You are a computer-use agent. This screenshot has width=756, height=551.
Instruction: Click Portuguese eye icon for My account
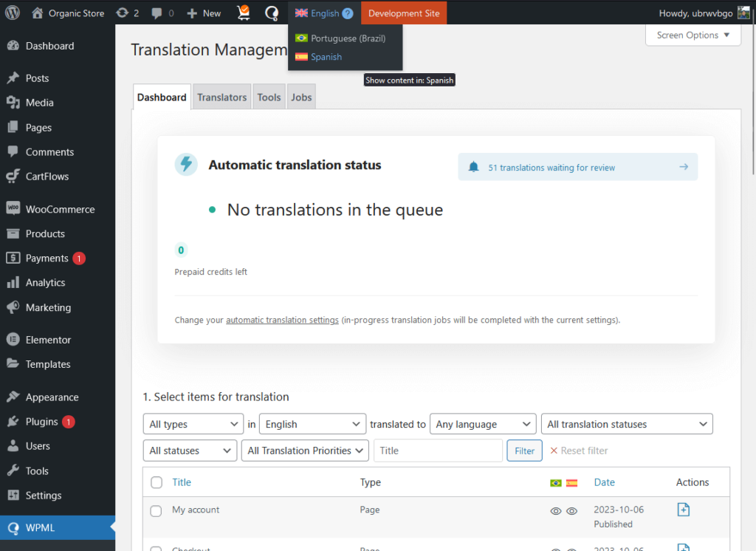point(556,511)
